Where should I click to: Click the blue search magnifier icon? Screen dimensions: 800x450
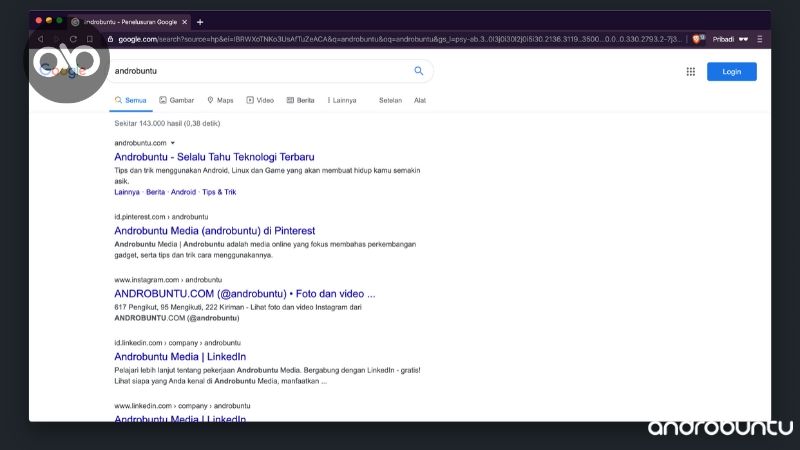(418, 71)
